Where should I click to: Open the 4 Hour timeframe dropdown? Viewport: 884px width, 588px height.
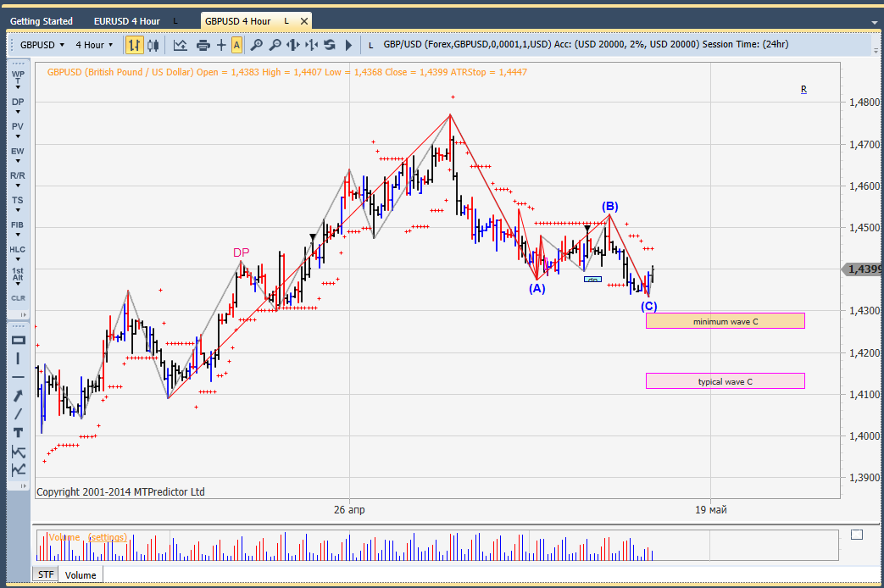[x=94, y=45]
